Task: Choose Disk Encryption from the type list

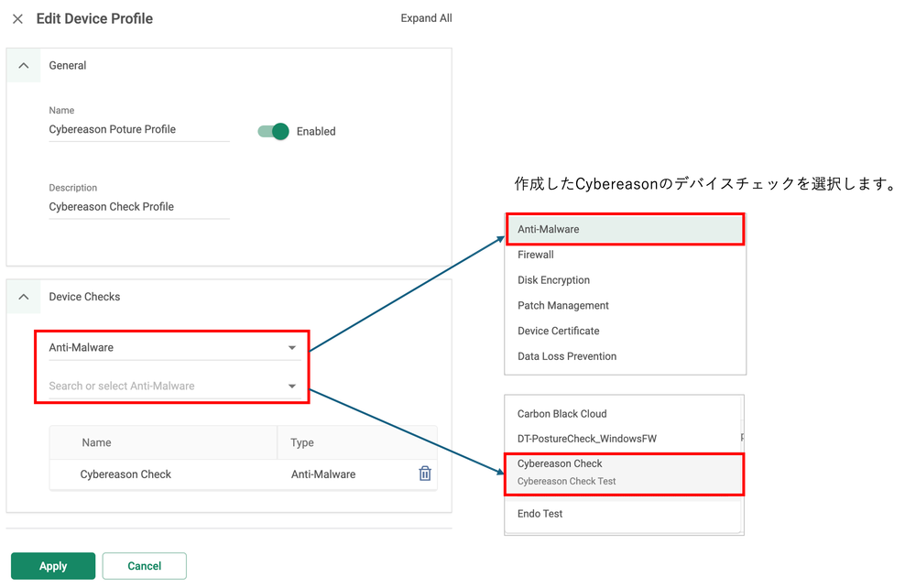Action: coord(625,280)
